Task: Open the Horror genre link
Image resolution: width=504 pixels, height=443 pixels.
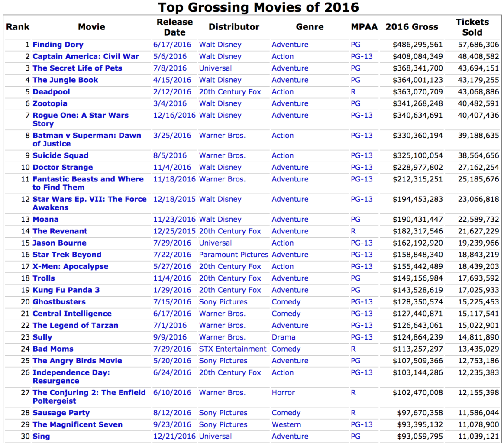Action: pos(283,392)
